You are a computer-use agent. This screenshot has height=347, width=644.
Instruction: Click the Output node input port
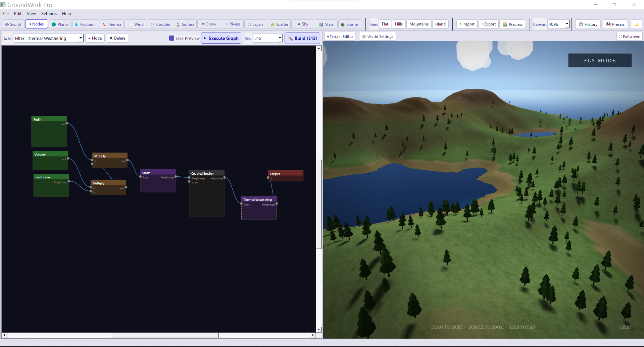tap(268, 178)
